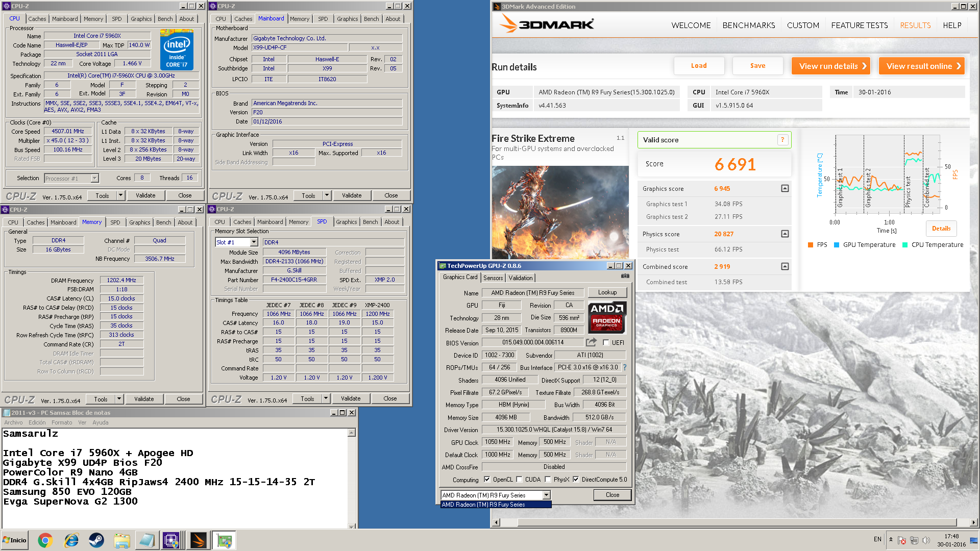This screenshot has height=551, width=980.
Task: Collapse the Graphics score section
Action: click(x=785, y=189)
